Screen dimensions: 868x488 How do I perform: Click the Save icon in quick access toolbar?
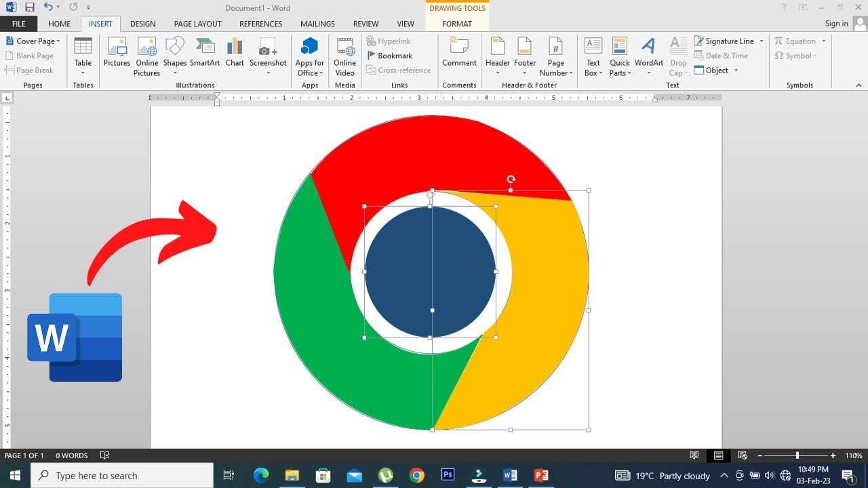(29, 7)
